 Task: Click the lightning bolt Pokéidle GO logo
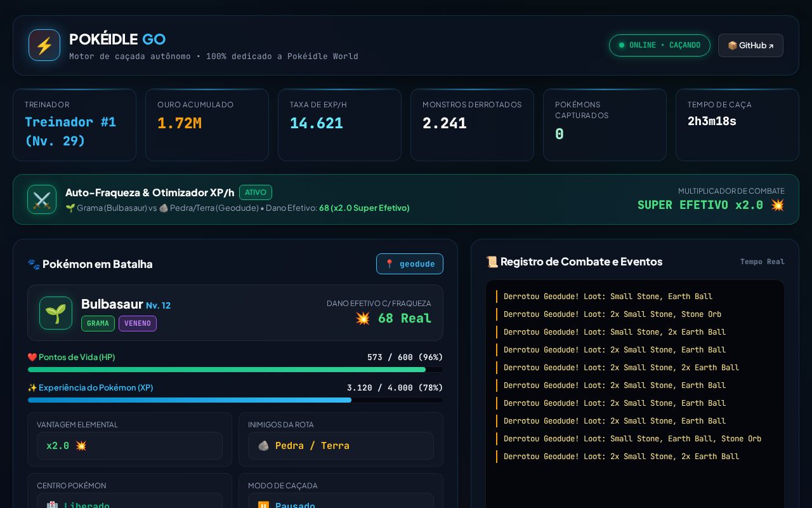tap(44, 45)
